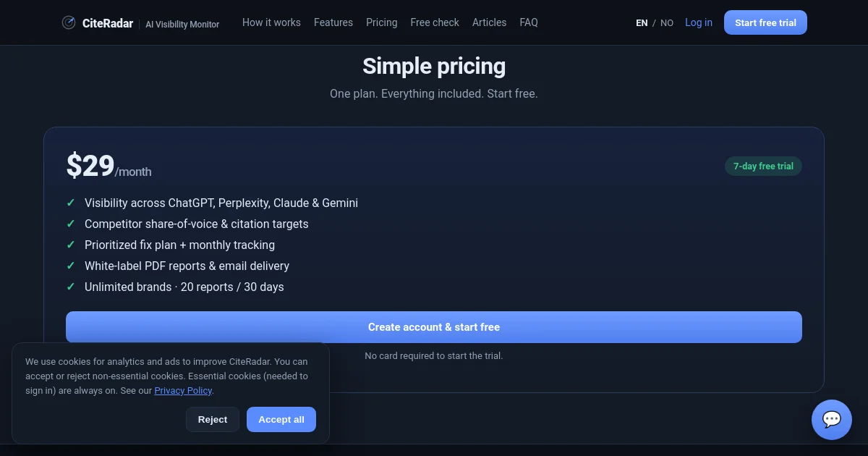Open the Free check page

tap(435, 22)
